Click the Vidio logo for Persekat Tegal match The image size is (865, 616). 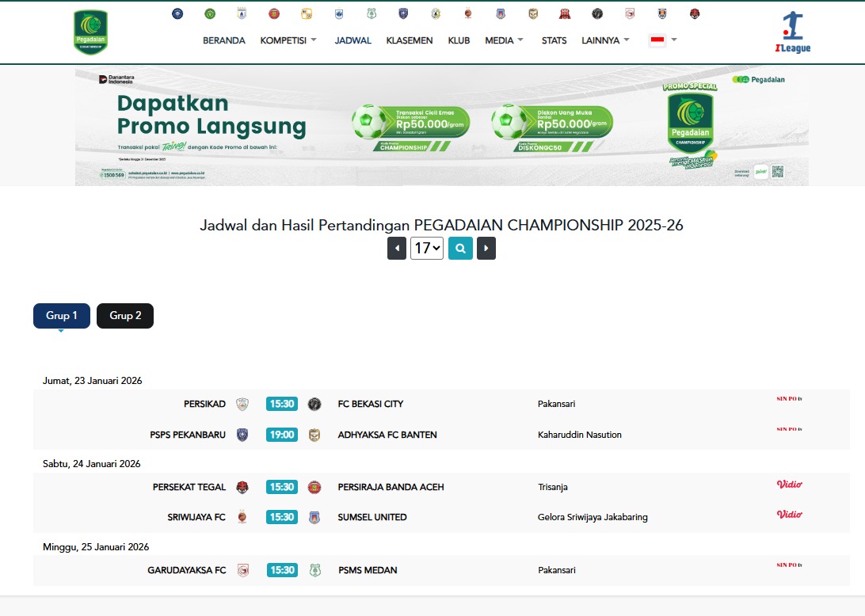click(789, 484)
